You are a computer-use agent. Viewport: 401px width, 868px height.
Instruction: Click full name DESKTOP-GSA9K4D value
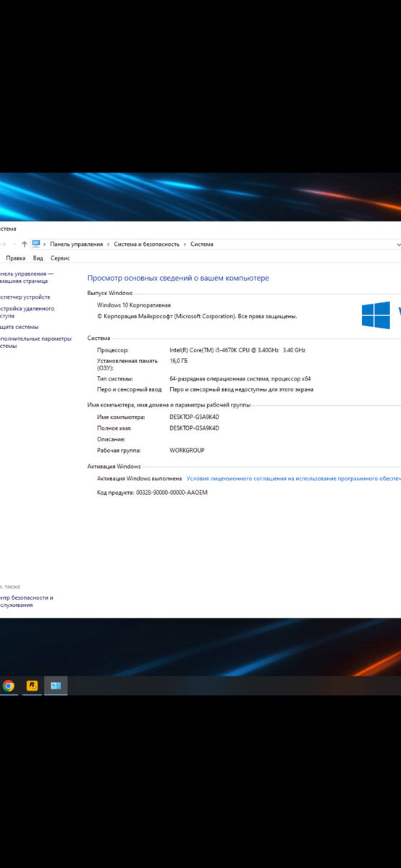point(194,428)
